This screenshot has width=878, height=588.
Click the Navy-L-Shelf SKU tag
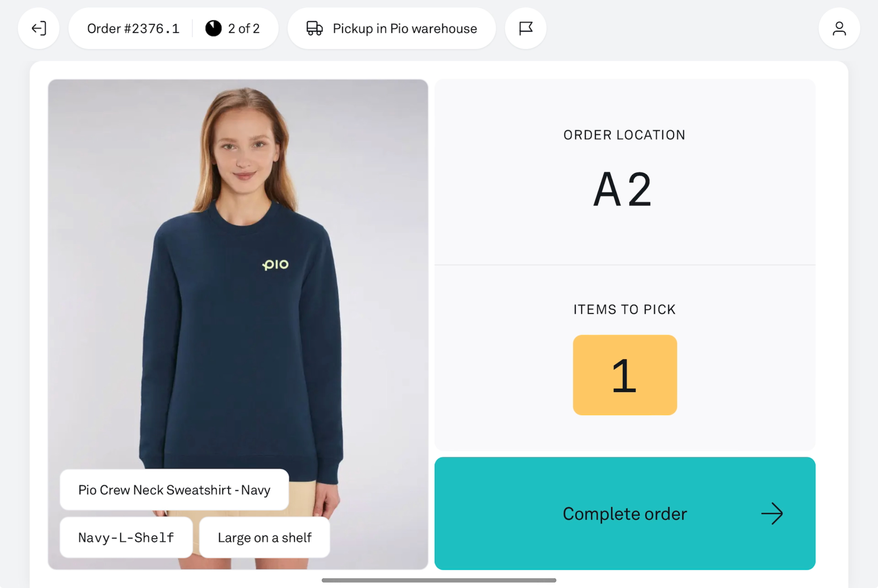click(x=126, y=537)
